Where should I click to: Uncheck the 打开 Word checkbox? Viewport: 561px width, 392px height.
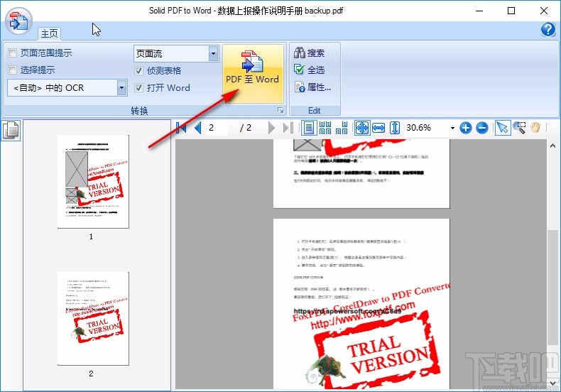pos(138,87)
